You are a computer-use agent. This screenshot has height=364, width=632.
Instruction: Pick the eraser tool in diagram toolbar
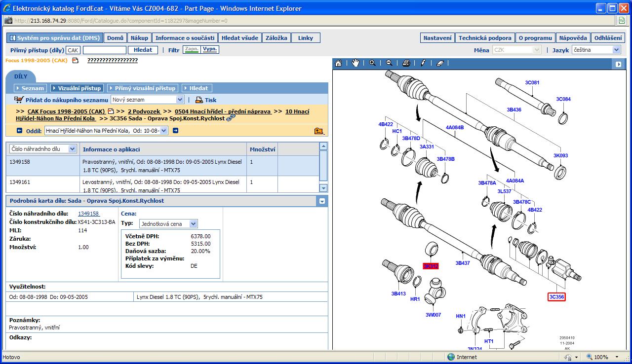pyautogui.click(x=440, y=63)
